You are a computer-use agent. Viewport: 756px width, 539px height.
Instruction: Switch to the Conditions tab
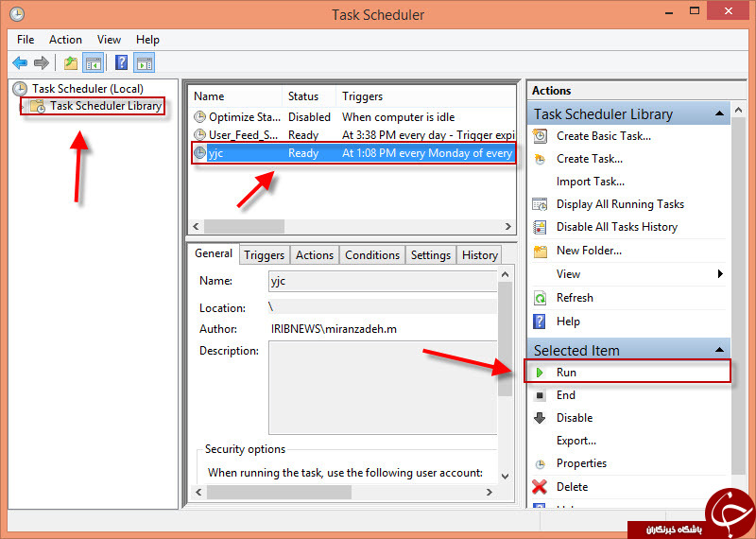[372, 255]
